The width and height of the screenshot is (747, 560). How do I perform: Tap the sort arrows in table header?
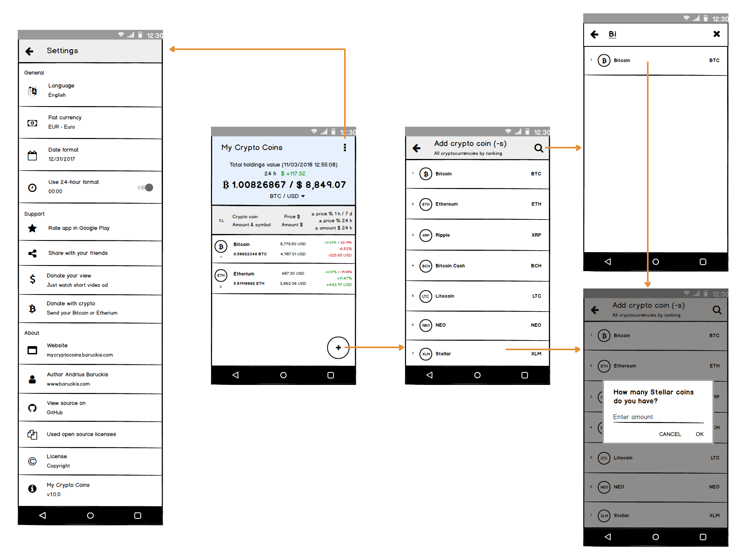(221, 221)
